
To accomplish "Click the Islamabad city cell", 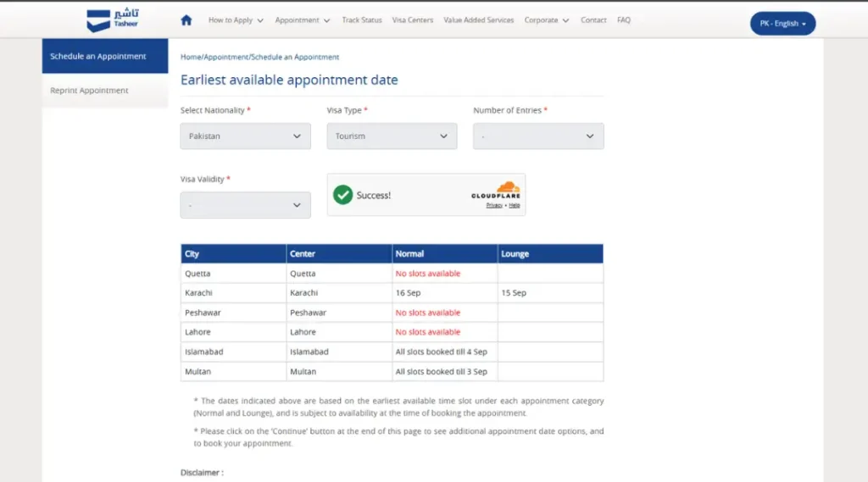I will pyautogui.click(x=234, y=352).
